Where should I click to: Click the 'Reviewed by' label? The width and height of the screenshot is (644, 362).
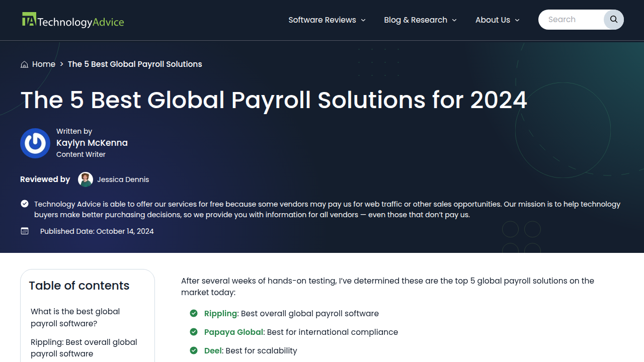click(45, 179)
